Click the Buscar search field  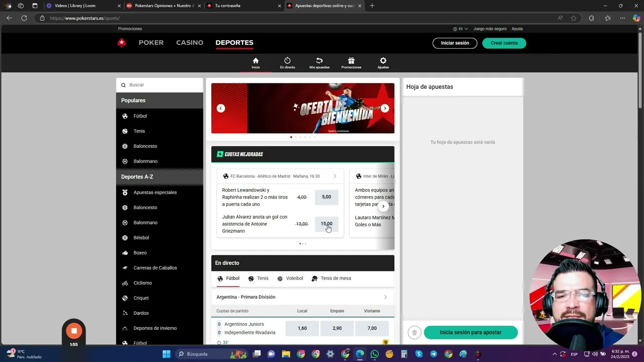click(x=159, y=85)
